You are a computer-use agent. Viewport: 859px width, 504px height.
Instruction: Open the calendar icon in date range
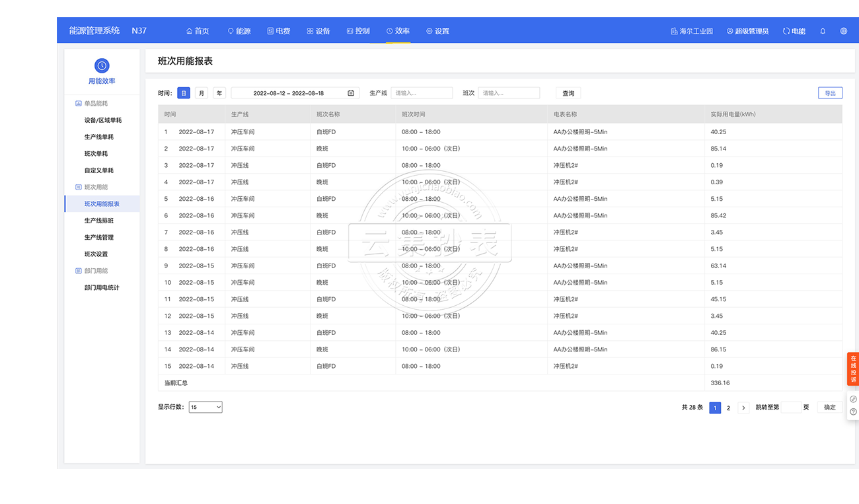pyautogui.click(x=351, y=93)
